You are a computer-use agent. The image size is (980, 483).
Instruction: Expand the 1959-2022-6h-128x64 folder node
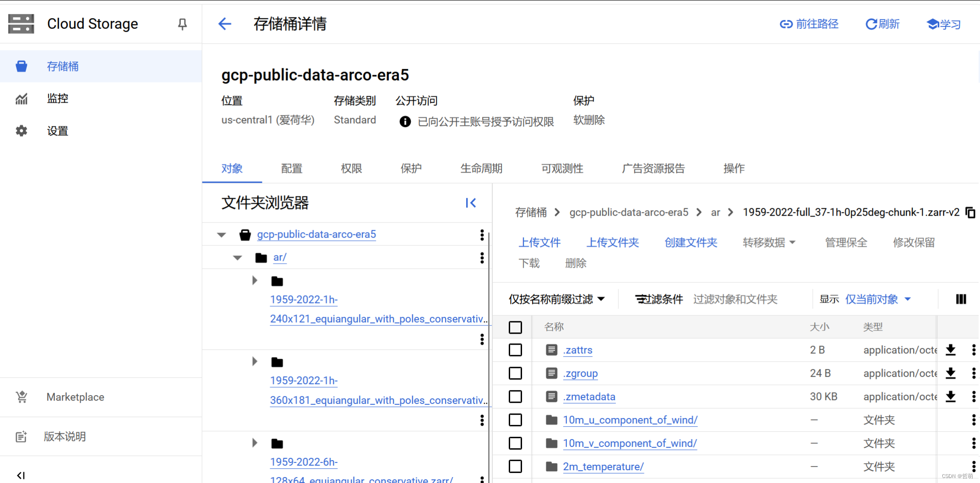tap(255, 443)
